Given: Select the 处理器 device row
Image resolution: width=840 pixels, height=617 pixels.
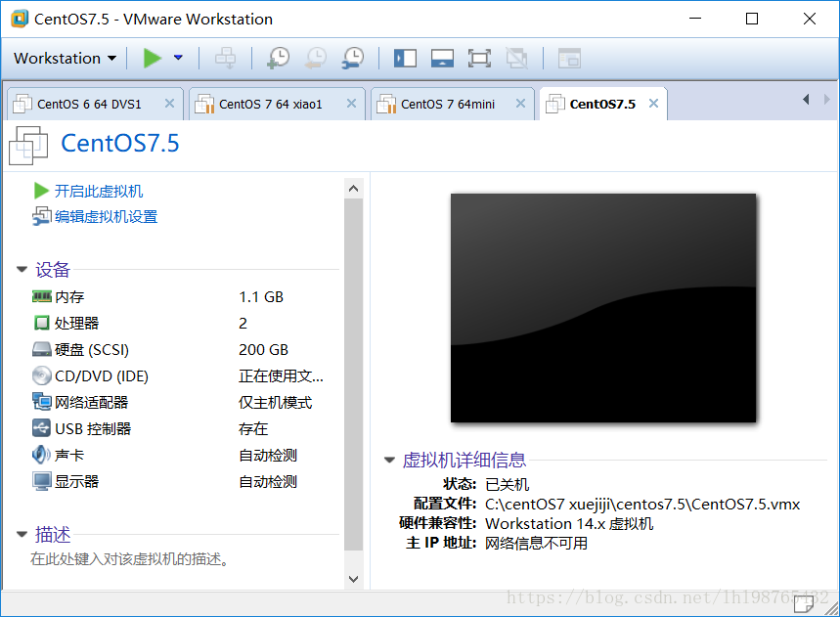Looking at the screenshot, I should coord(185,323).
